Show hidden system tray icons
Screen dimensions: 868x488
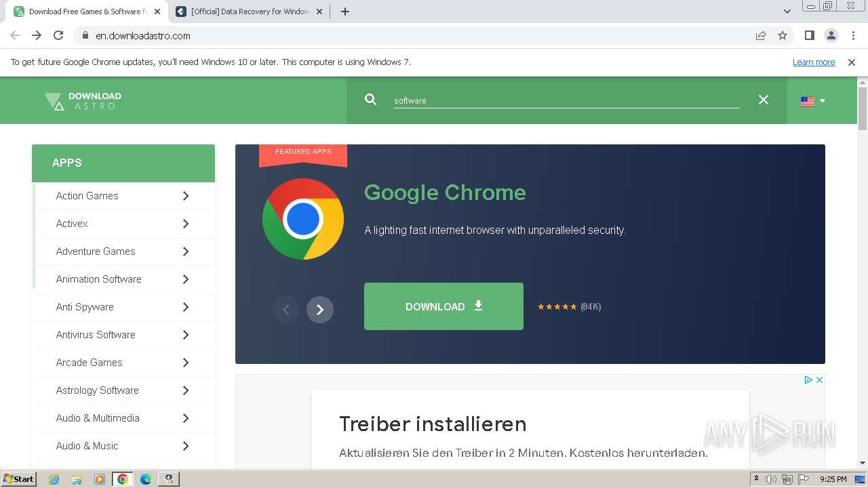point(756,479)
